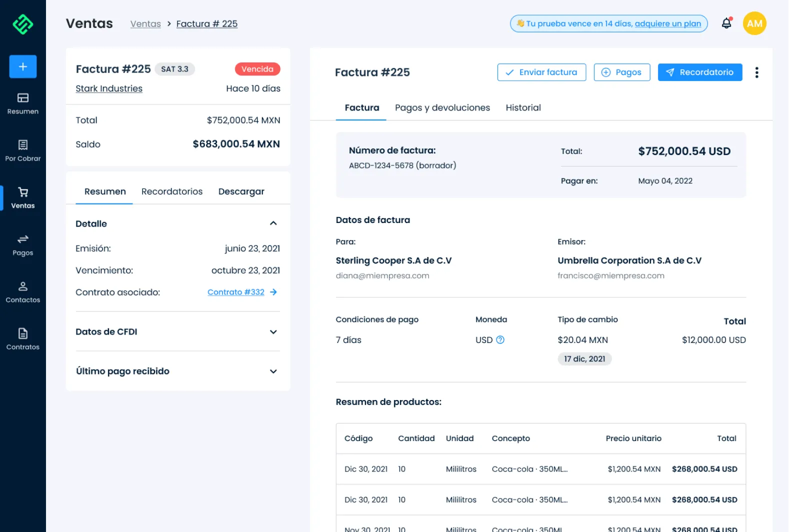Viewport: 789px width, 532px height.
Task: Switch to the Descargar tab
Action: [x=241, y=191]
